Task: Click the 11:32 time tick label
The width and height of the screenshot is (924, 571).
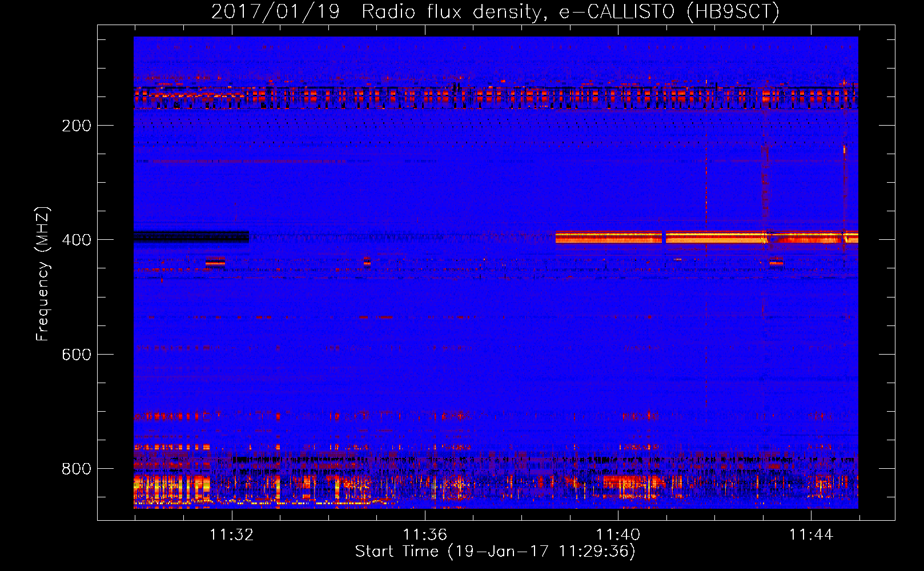Action: point(231,535)
